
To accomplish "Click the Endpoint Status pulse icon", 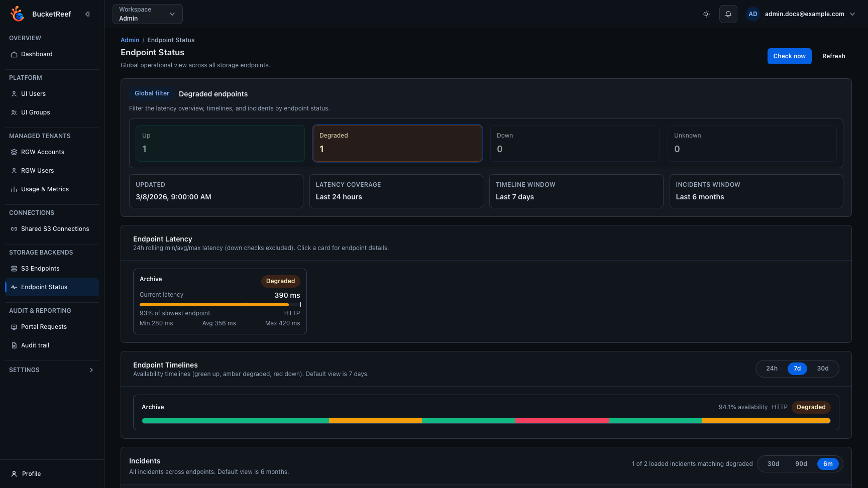I will point(14,287).
